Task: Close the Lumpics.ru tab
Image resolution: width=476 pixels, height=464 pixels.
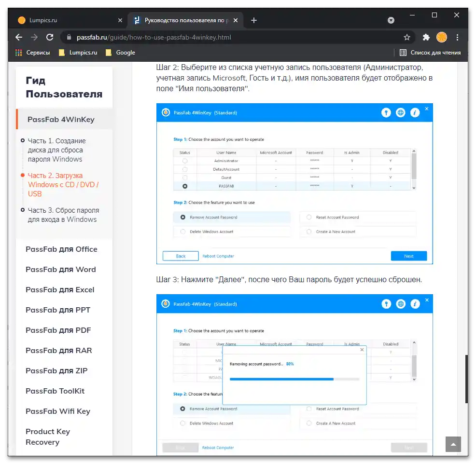Action: pos(120,20)
